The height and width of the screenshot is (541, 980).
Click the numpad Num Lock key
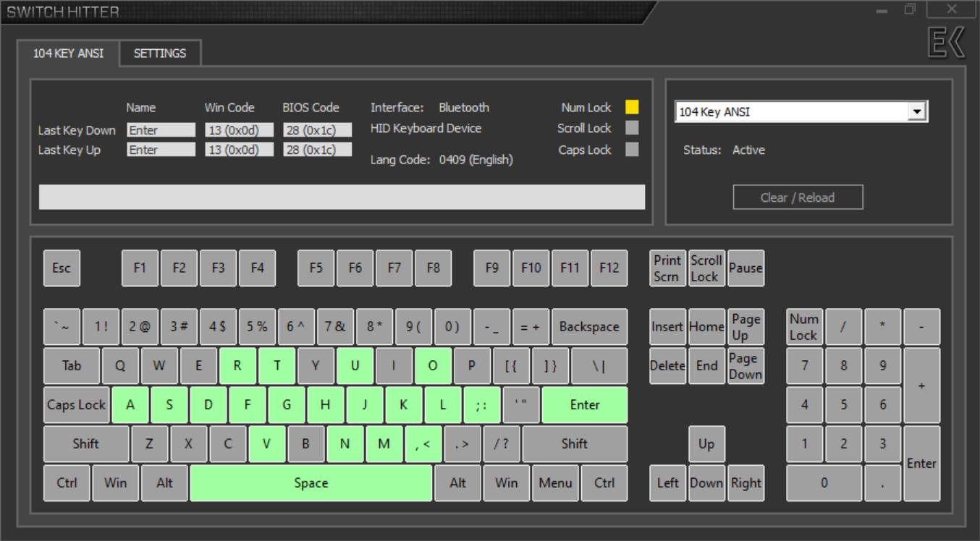coord(804,327)
